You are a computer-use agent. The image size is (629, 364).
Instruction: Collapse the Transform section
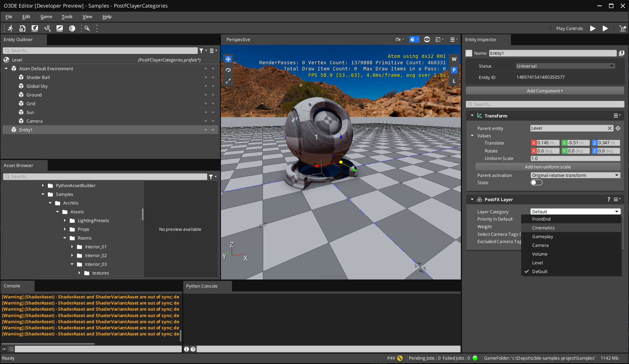(472, 115)
